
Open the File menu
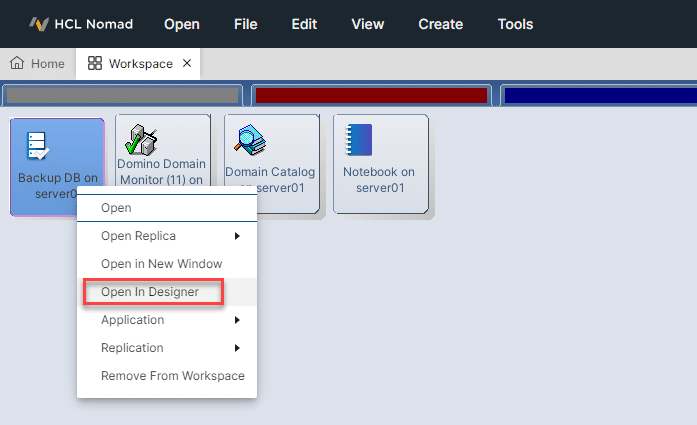click(x=245, y=24)
